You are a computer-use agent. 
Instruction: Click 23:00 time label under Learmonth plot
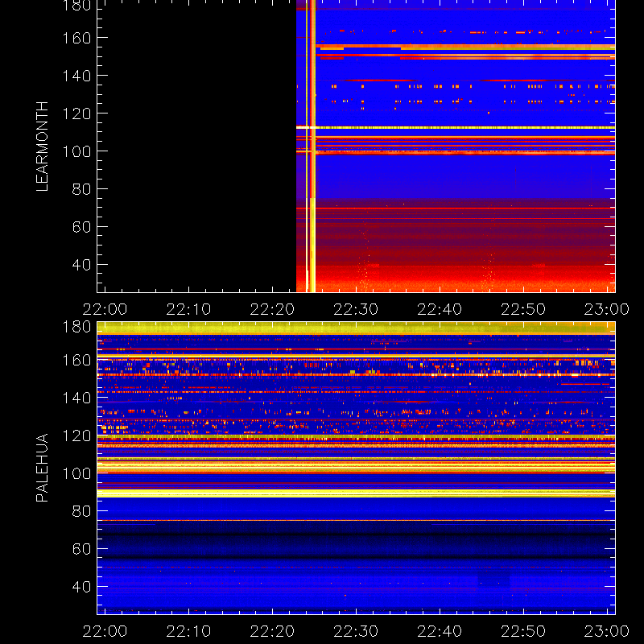coord(607,309)
